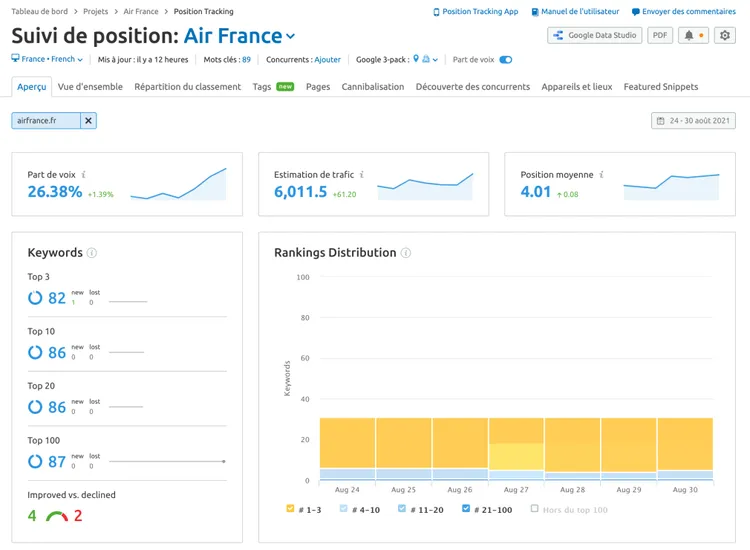Click Estimation de trafic sparkline chart
Image resolution: width=750 pixels, height=550 pixels.
coord(425,187)
